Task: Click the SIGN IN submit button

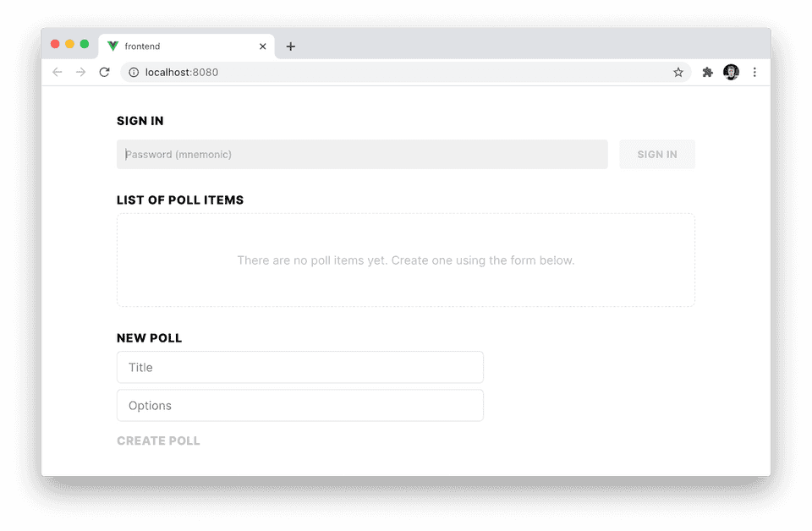Action: click(x=657, y=154)
